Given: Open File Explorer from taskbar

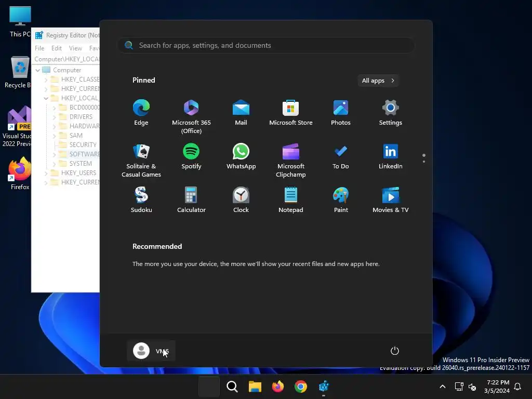Looking at the screenshot, I should click(x=255, y=387).
